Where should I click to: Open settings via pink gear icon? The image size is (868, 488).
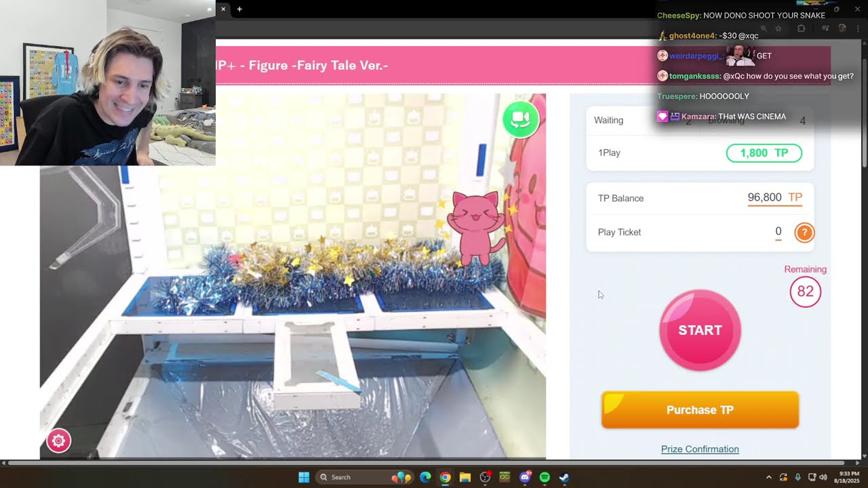pos(58,441)
